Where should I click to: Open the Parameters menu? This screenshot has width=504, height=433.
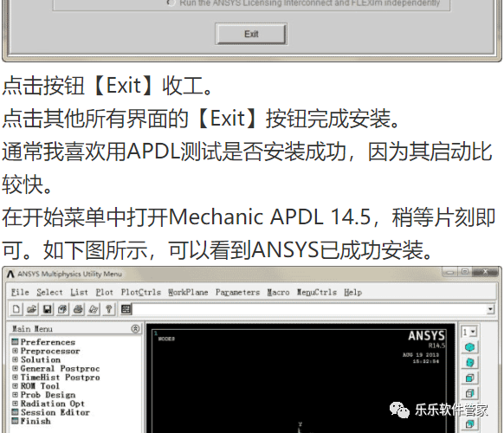coord(237,292)
